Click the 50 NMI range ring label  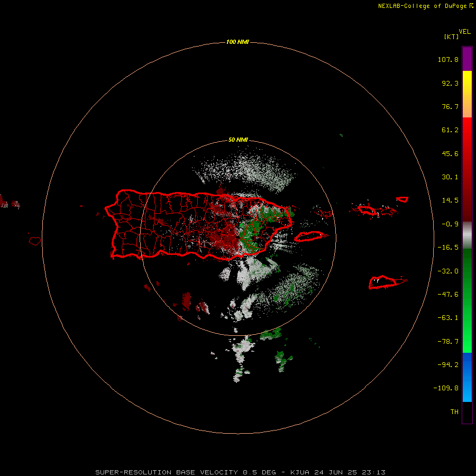238,140
